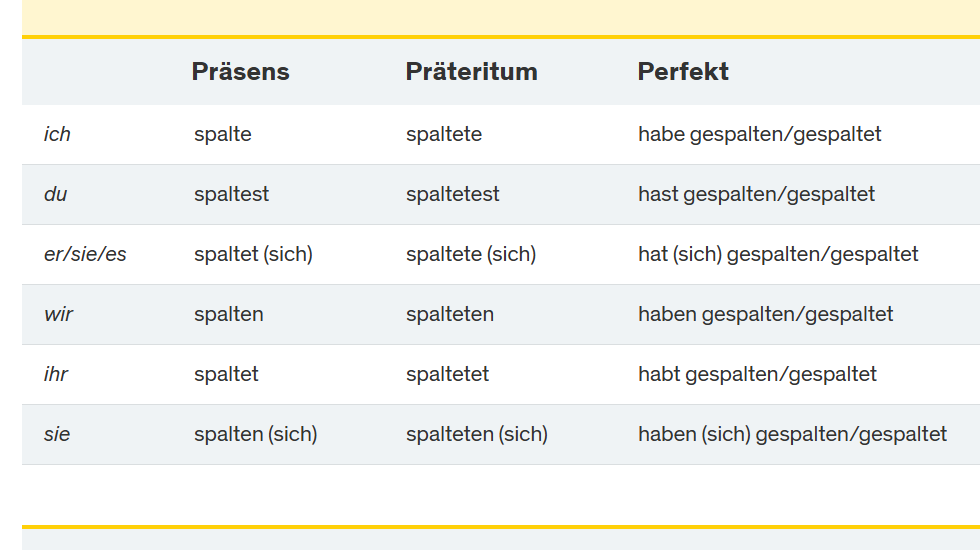980x550 pixels.
Task: Click 'hast gespalten/gespaltet' perfect form
Action: 756,194
